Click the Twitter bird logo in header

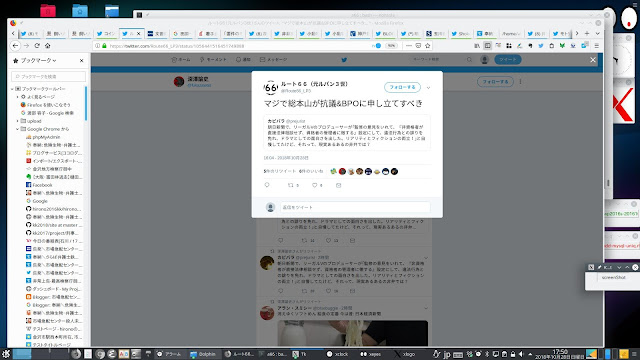click(x=344, y=60)
